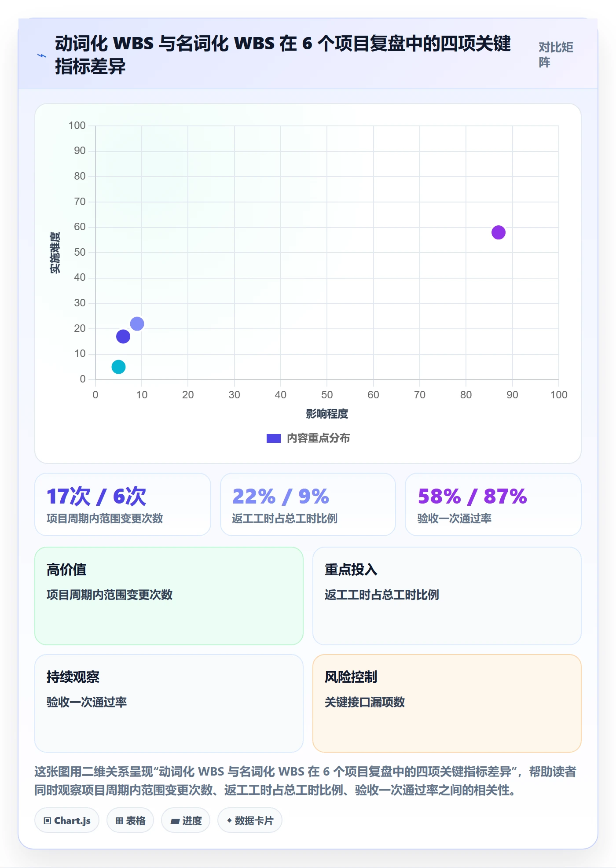Click the 实施难度 y-axis title
Image resolution: width=616 pixels, height=868 pixels.
(x=55, y=253)
